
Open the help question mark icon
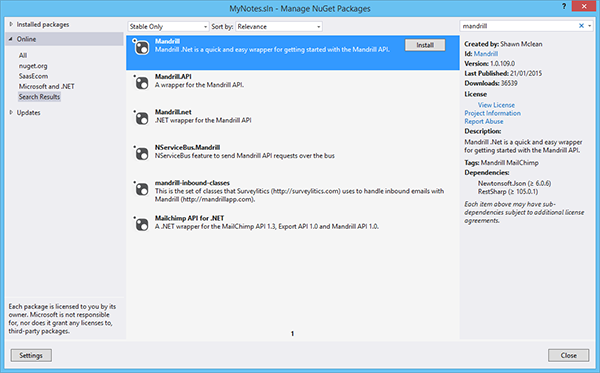[564, 7]
